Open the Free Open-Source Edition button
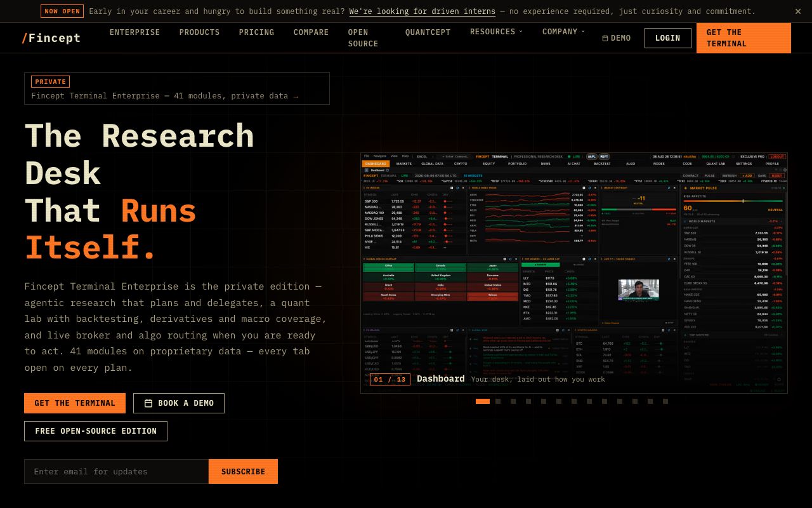The height and width of the screenshot is (508, 812). [96, 431]
